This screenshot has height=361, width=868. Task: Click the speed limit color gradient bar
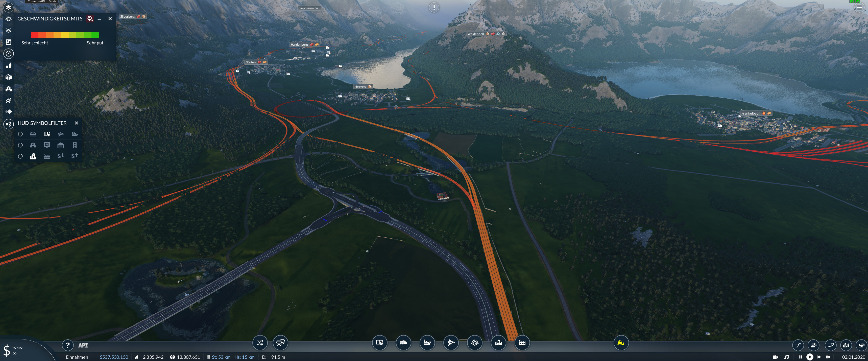(65, 35)
